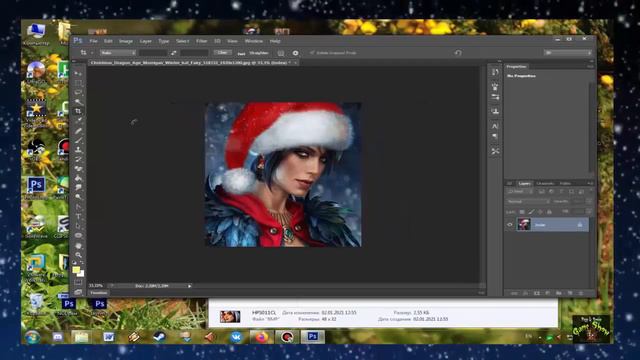Toggle lock all in Layers panel

(x=549, y=212)
